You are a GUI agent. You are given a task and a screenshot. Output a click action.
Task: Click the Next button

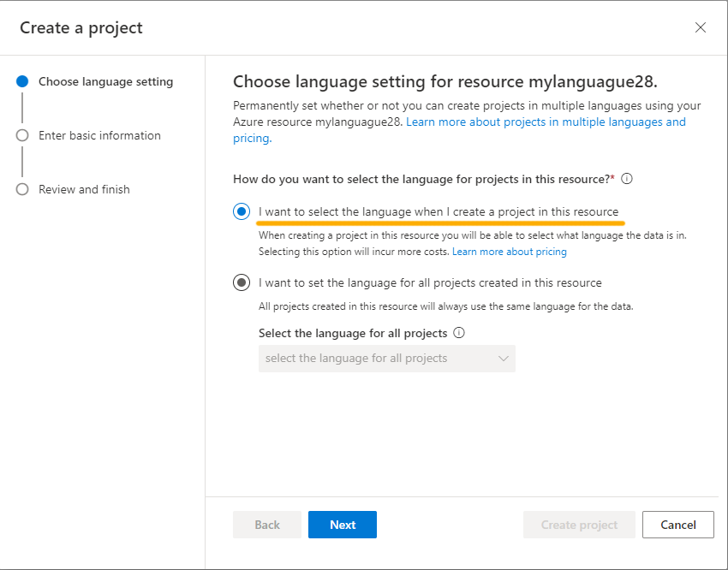[x=343, y=525]
